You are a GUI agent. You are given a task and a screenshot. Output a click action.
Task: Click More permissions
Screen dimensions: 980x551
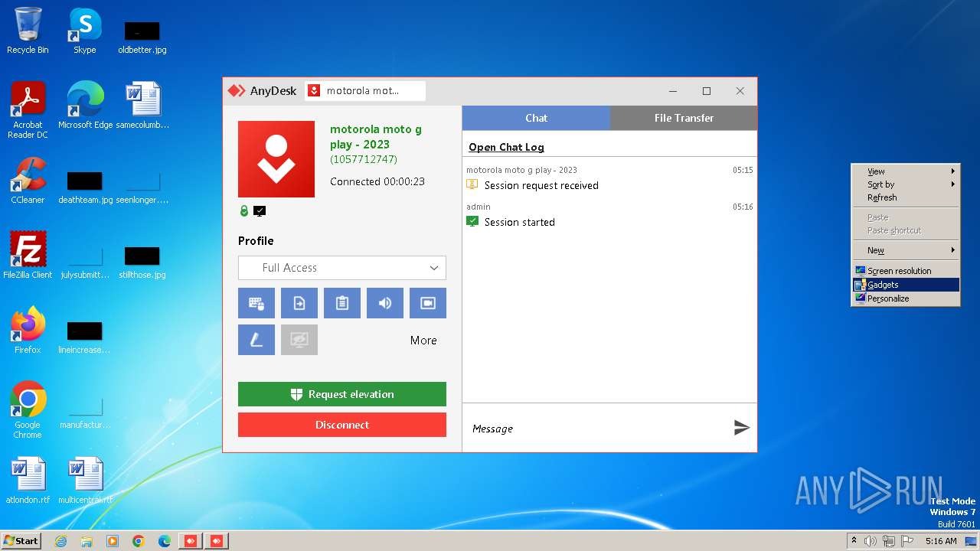[423, 341]
